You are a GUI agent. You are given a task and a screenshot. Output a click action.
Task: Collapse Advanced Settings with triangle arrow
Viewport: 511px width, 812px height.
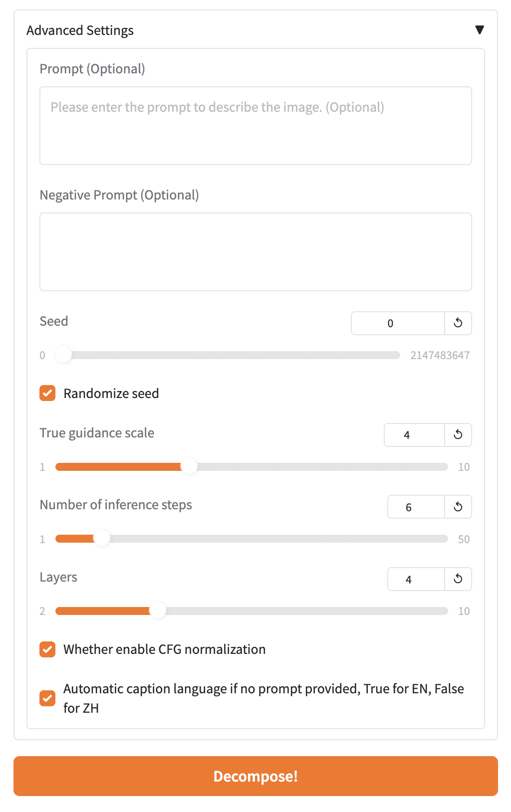479,30
